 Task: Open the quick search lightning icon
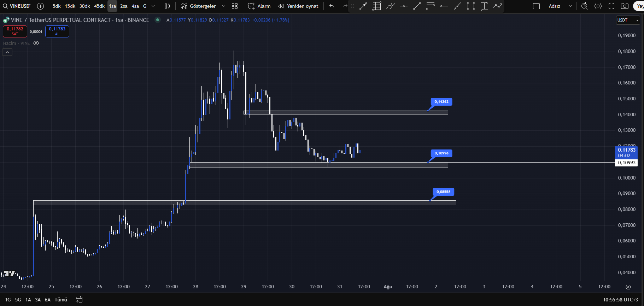[x=585, y=6]
